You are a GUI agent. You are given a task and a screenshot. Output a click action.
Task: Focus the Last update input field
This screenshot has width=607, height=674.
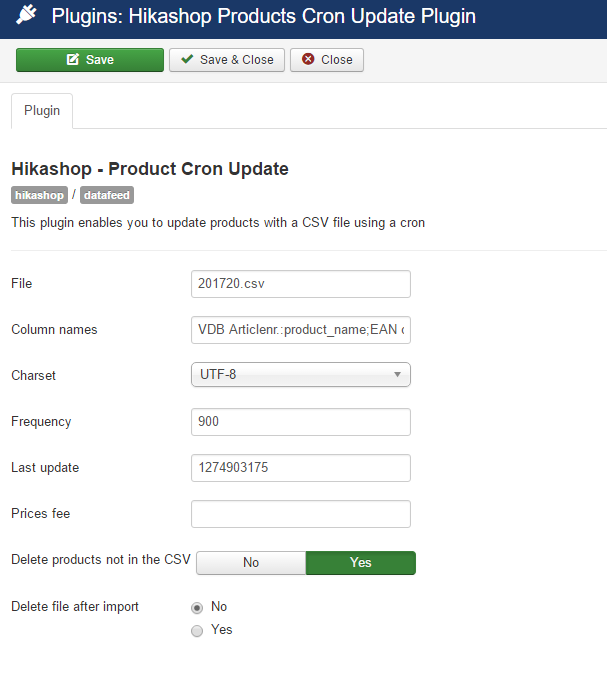pyautogui.click(x=301, y=468)
